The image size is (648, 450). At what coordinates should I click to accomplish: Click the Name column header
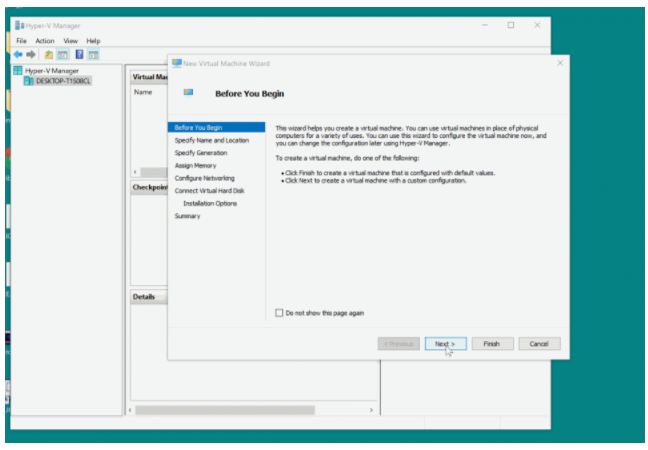click(143, 92)
